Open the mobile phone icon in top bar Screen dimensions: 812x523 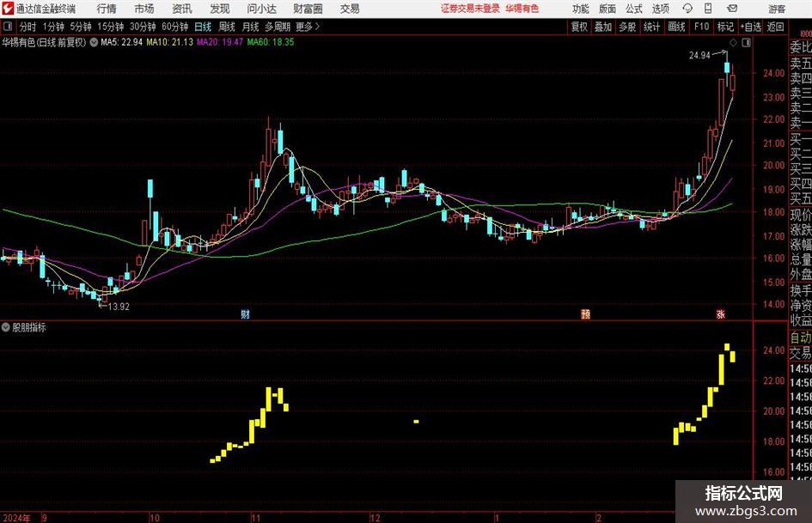pyautogui.click(x=708, y=9)
